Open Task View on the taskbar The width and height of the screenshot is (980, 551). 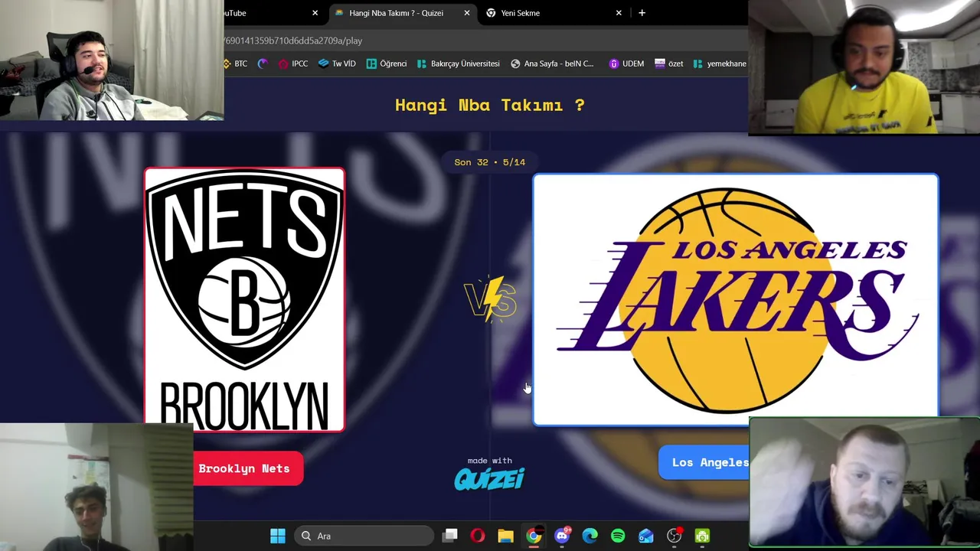(x=450, y=536)
